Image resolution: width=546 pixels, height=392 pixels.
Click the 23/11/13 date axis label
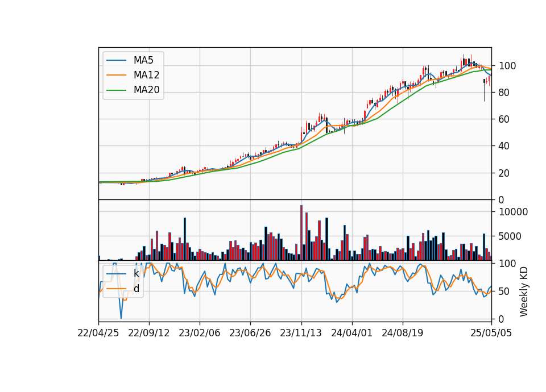click(x=301, y=333)
